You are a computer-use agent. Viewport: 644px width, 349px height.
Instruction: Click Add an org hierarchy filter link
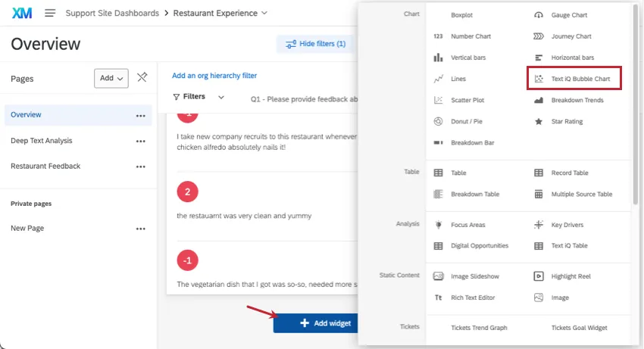(x=214, y=76)
